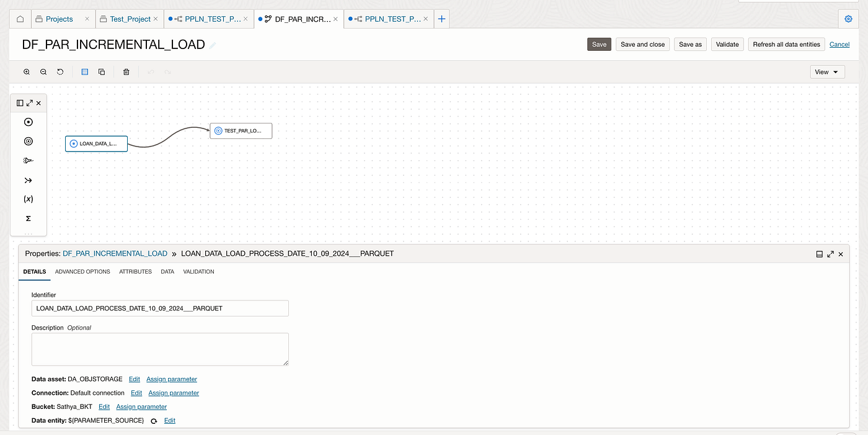The height and width of the screenshot is (435, 868).
Task: Select the Source operator icon
Action: click(28, 122)
